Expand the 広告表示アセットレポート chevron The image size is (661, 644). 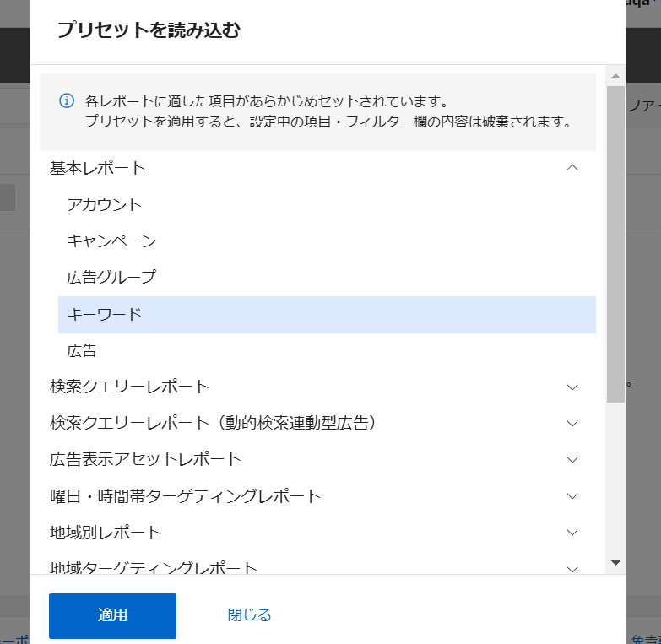(x=572, y=459)
